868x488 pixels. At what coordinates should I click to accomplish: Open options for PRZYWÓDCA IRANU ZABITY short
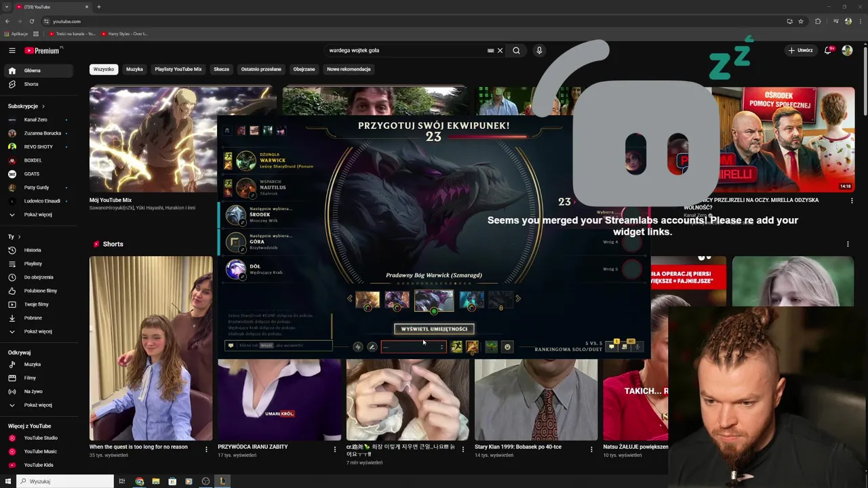(x=334, y=449)
